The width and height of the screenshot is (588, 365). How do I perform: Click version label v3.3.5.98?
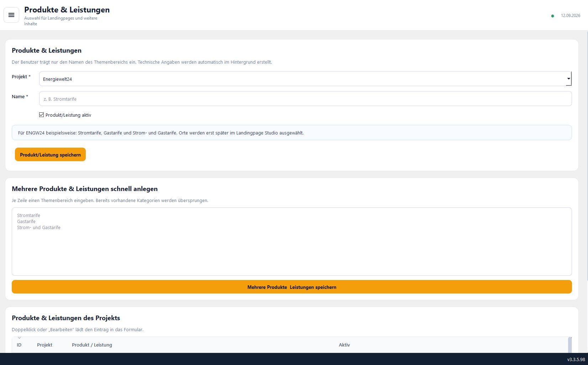pyautogui.click(x=576, y=359)
